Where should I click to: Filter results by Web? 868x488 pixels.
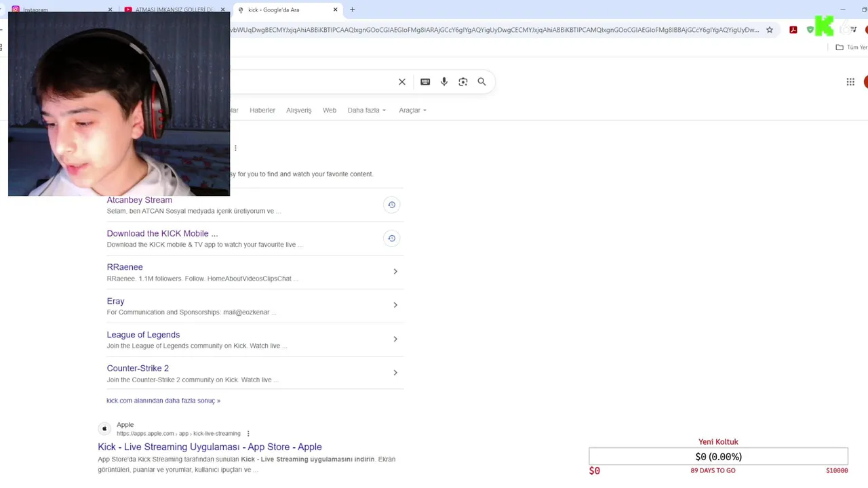point(330,110)
